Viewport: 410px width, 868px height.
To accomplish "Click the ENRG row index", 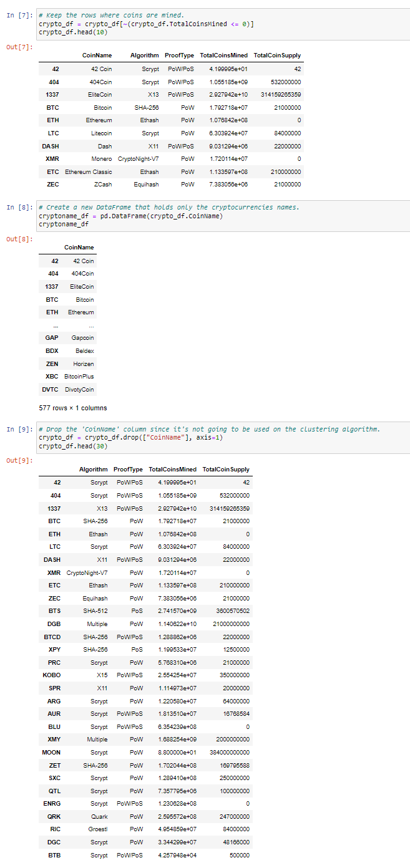I will [52, 804].
